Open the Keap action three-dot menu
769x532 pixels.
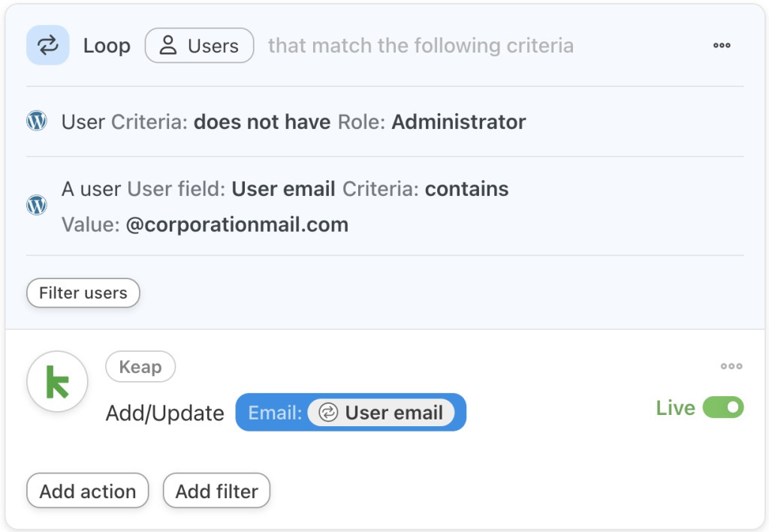731,366
